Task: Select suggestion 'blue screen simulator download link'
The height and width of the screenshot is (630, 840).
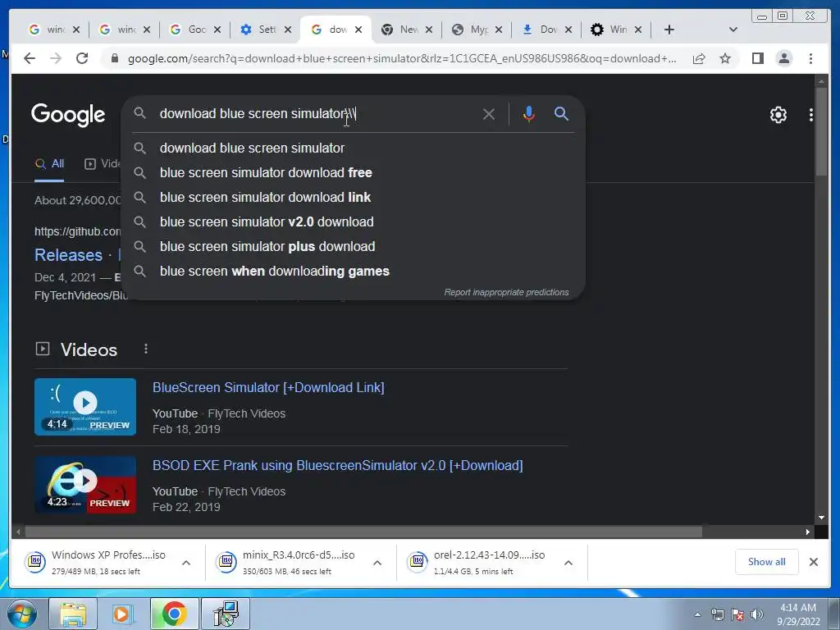Action: coord(354,197)
